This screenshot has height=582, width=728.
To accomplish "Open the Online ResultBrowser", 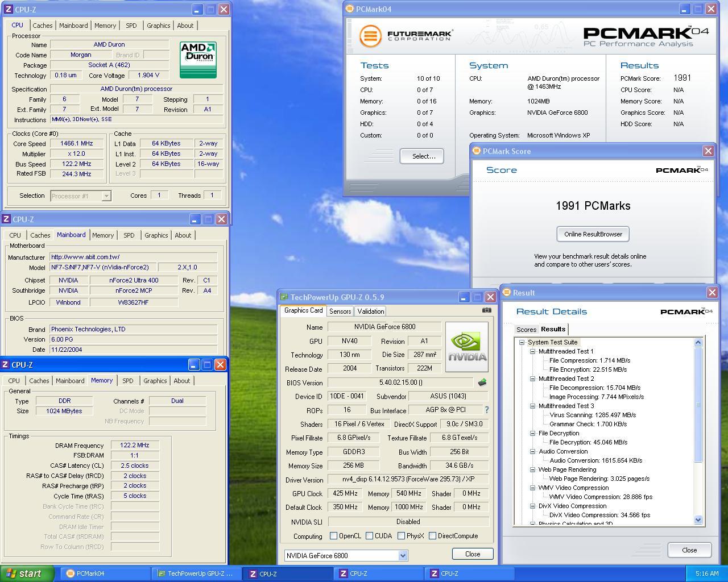I will [593, 234].
